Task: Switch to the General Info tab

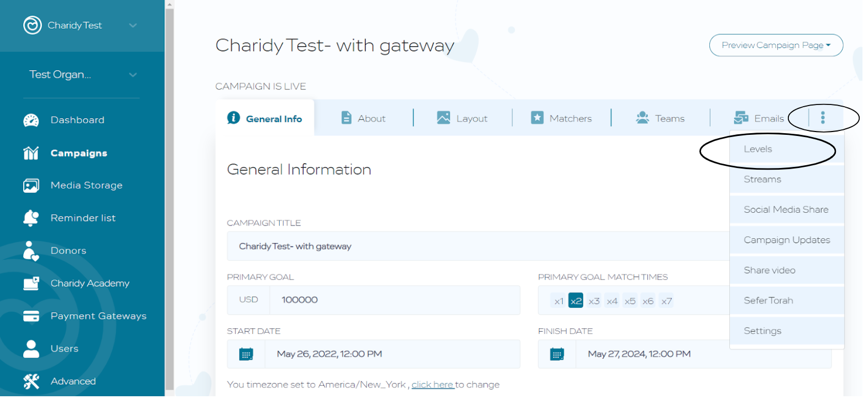Action: point(265,118)
